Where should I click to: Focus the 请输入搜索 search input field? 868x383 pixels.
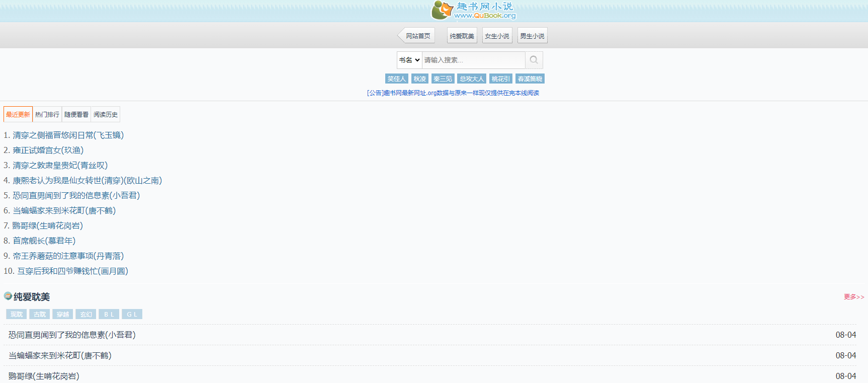[x=473, y=60]
